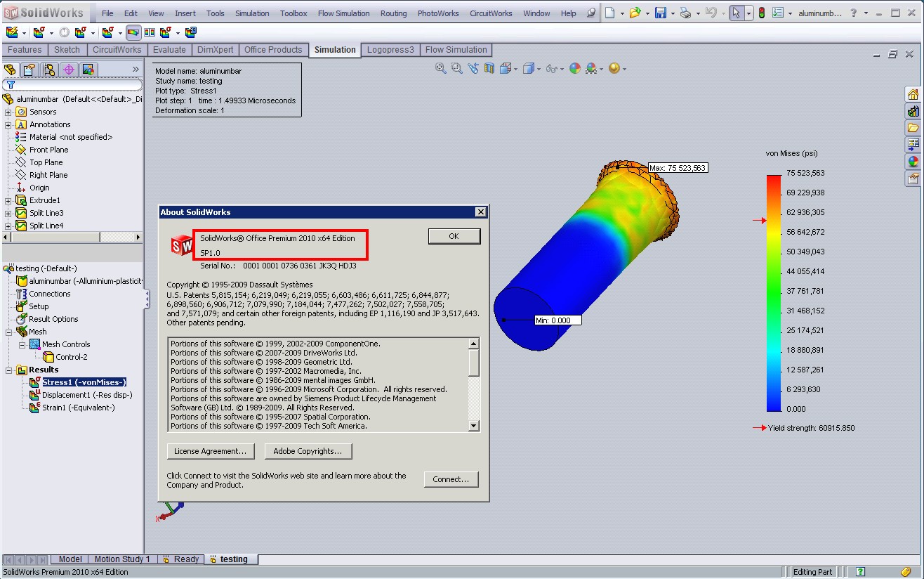Switch to the Flow Simulation tab
Screen dimensions: 924x579
coord(456,49)
